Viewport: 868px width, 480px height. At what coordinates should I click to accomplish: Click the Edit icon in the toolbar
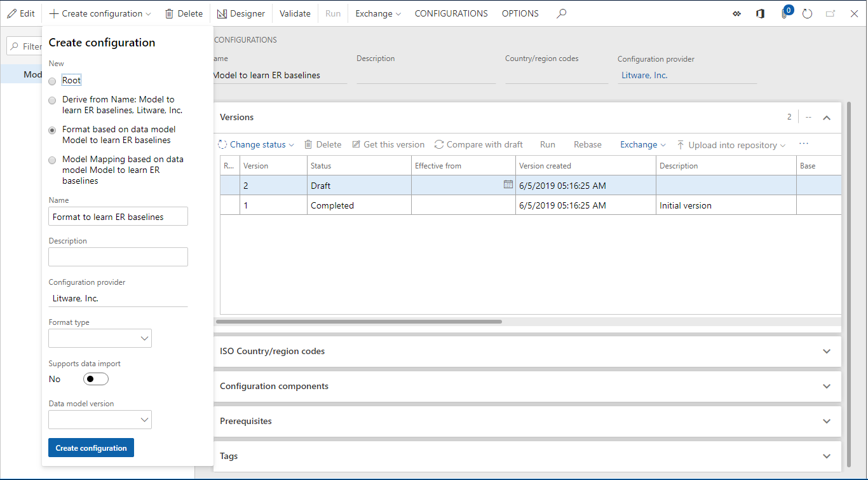point(20,13)
